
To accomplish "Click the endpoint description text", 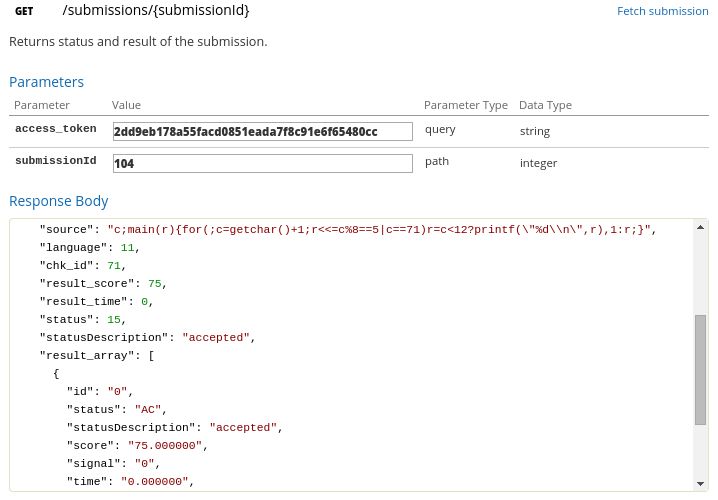I will coord(138,42).
